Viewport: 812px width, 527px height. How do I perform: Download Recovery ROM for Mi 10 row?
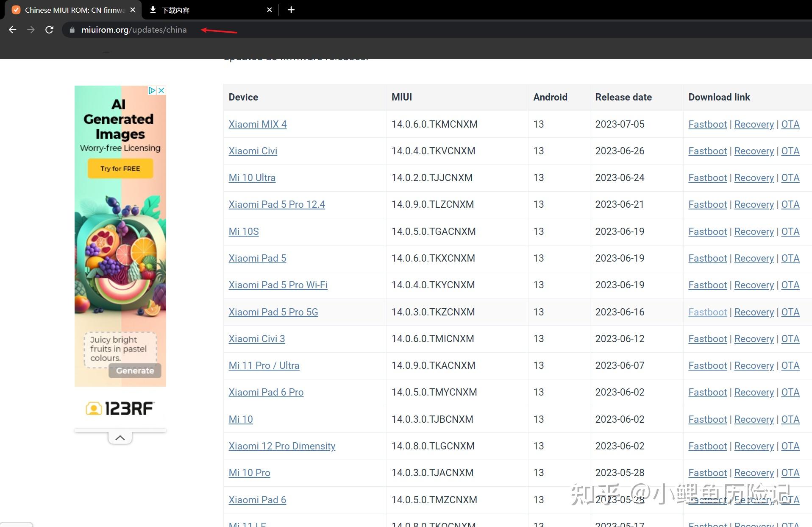tap(754, 419)
